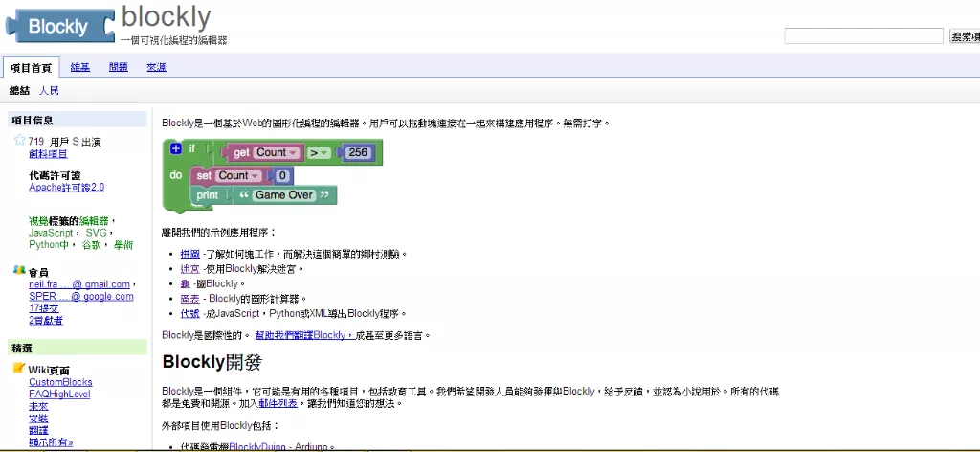Open the BlocklyDuino project link
This screenshot has height=452, width=980.
(x=257, y=447)
